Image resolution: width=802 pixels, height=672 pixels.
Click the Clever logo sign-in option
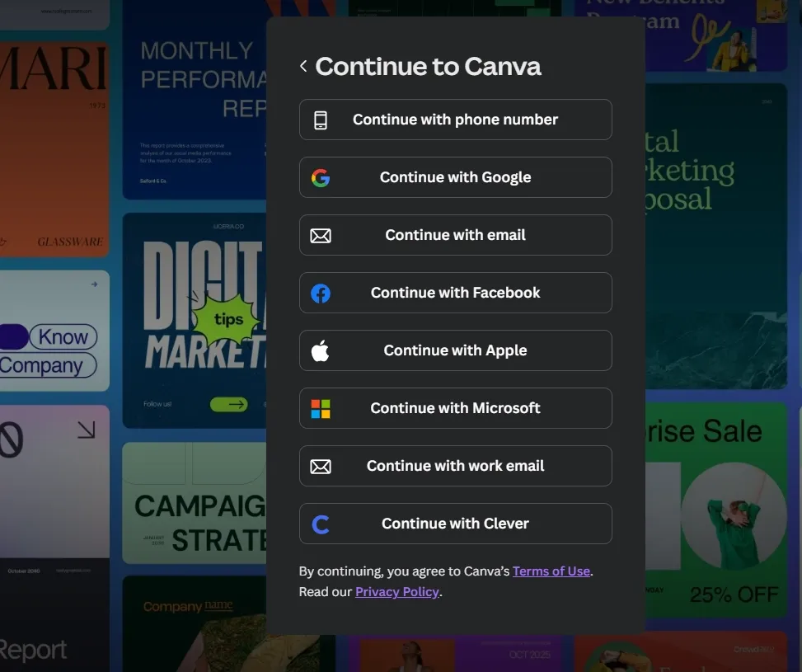(x=321, y=524)
